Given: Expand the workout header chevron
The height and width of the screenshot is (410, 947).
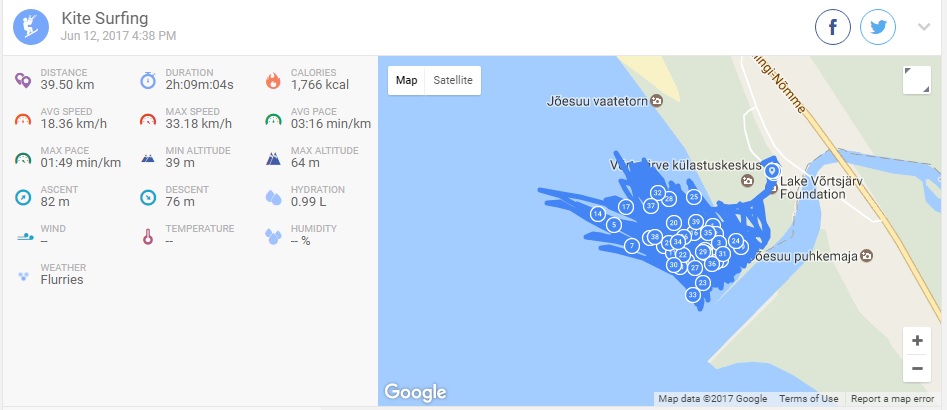Looking at the screenshot, I should pyautogui.click(x=924, y=27).
